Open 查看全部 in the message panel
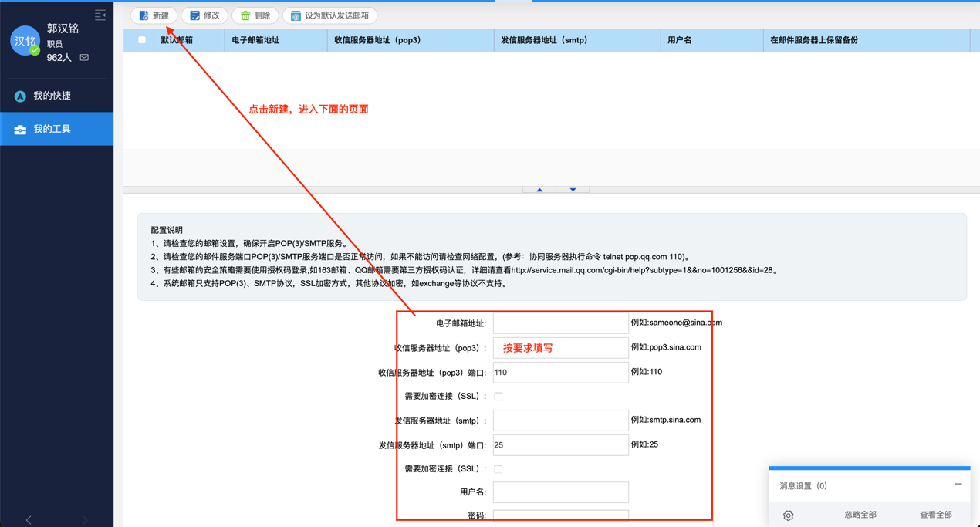Viewport: 980px width, 527px height. click(935, 515)
